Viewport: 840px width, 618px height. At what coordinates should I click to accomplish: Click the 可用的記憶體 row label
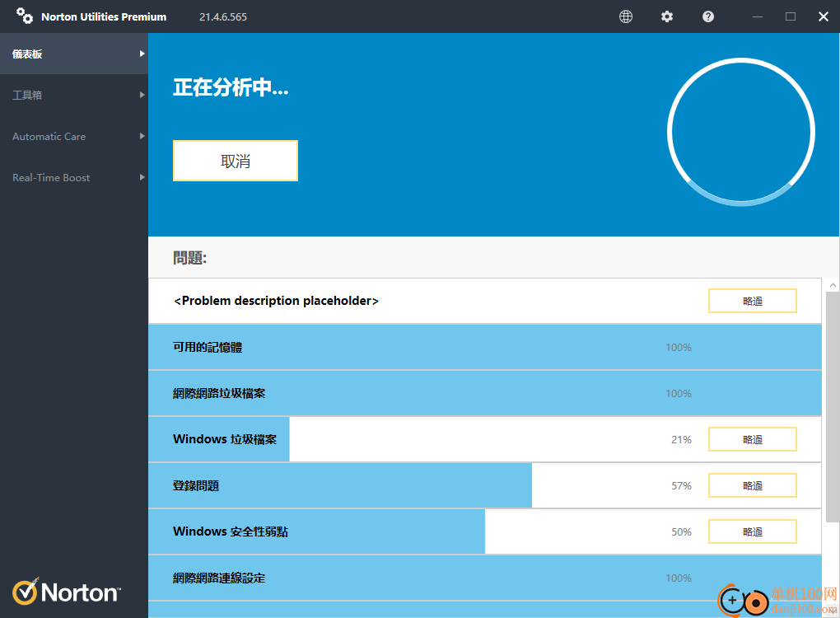point(208,348)
